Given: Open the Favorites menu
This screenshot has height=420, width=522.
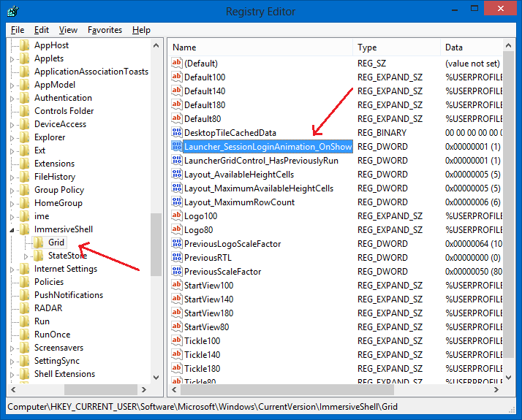Looking at the screenshot, I should click(x=105, y=30).
